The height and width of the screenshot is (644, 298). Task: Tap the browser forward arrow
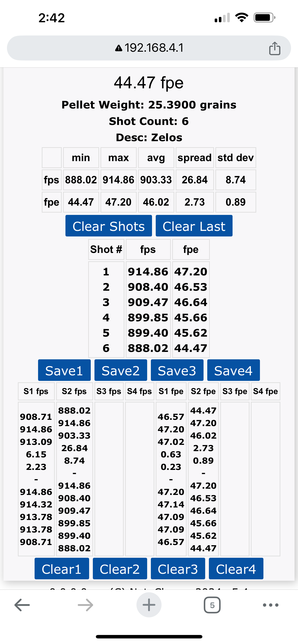(x=85, y=605)
